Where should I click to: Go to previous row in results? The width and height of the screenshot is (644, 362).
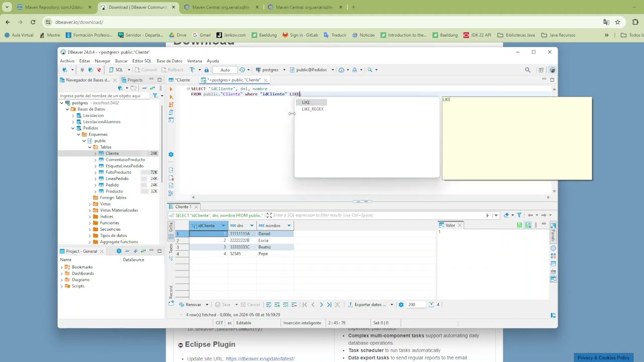[312, 305]
